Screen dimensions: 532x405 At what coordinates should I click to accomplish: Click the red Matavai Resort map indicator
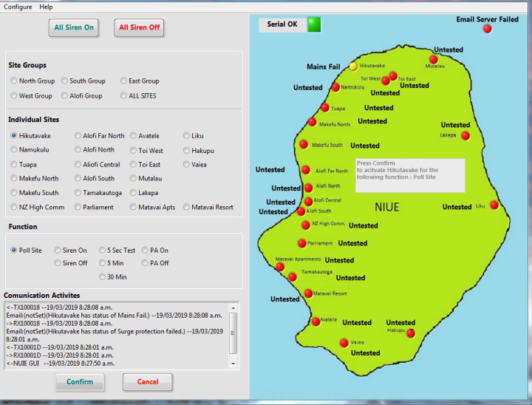pos(308,293)
